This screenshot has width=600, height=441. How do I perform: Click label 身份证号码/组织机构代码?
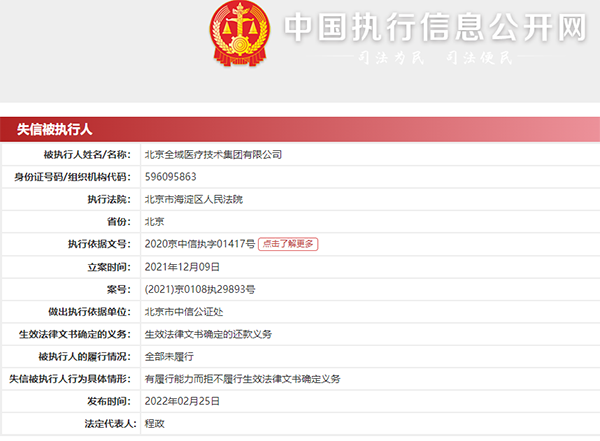pos(73,177)
